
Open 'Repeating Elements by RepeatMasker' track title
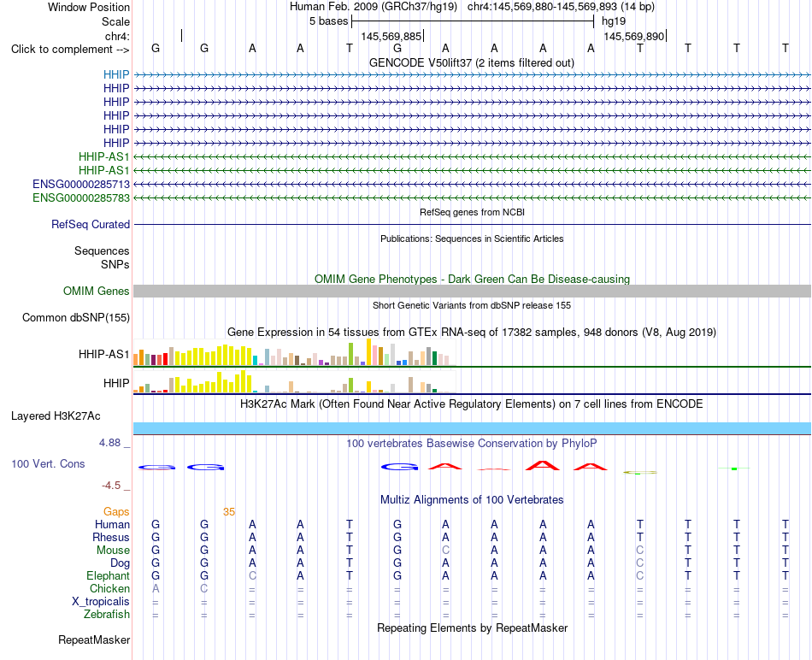pos(472,628)
